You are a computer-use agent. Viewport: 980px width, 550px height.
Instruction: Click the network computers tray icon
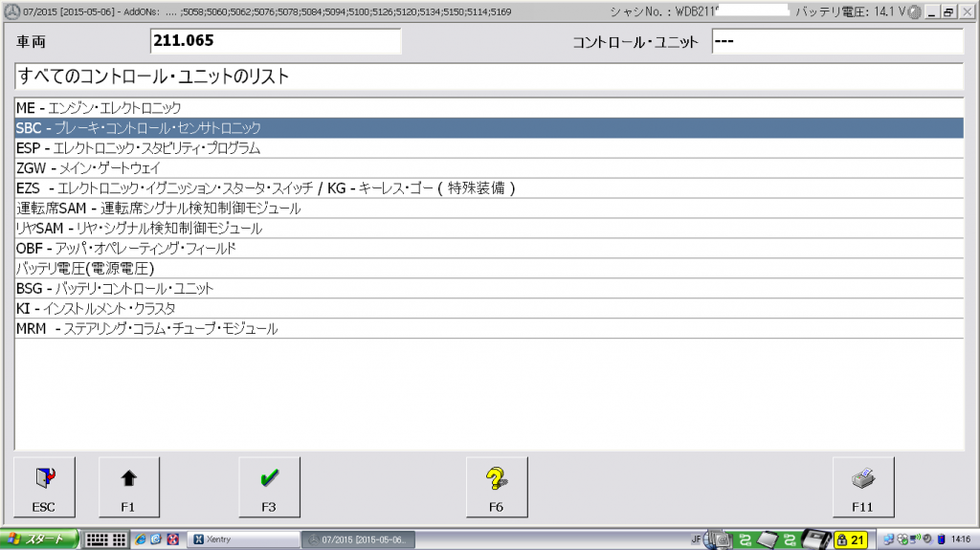[x=889, y=539]
